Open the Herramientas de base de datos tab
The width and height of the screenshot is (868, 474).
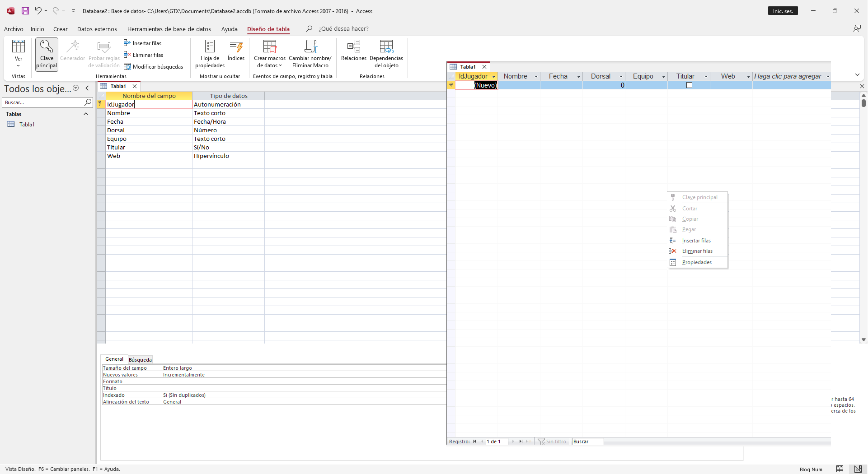click(x=169, y=29)
